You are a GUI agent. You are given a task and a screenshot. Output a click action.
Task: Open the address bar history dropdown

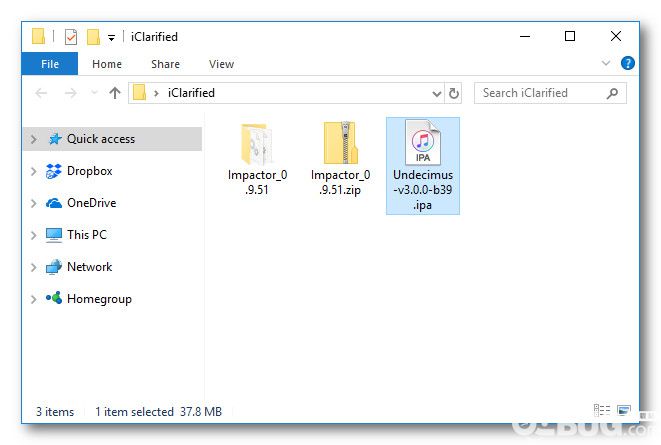click(x=437, y=93)
